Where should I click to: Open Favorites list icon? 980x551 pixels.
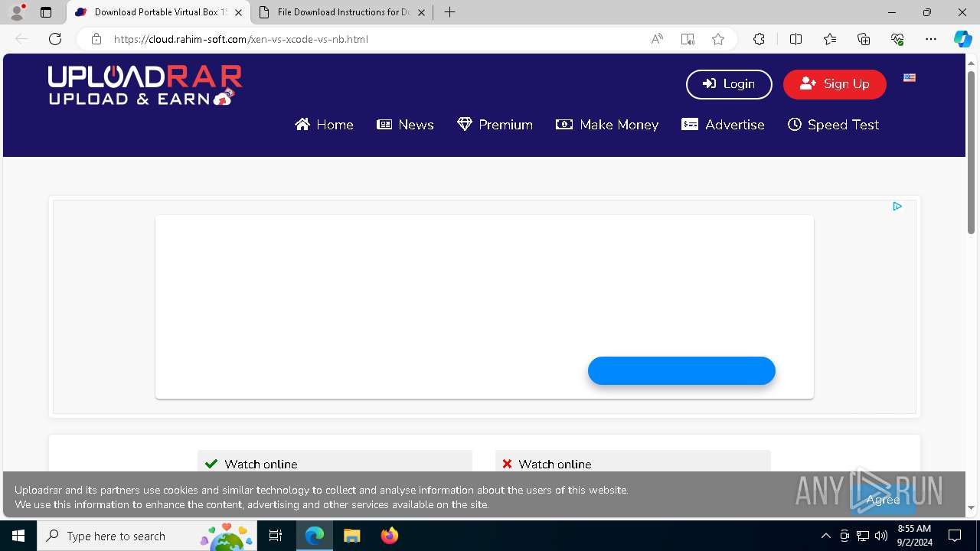(830, 39)
